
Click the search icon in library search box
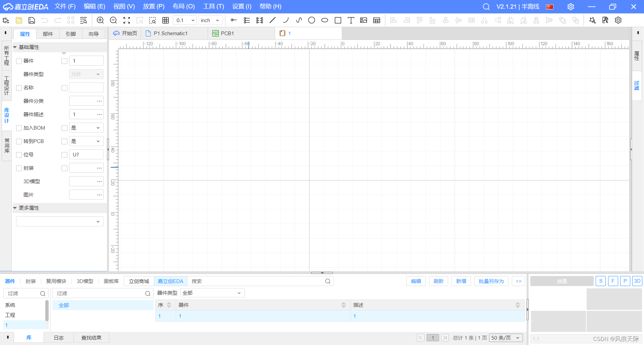click(328, 281)
